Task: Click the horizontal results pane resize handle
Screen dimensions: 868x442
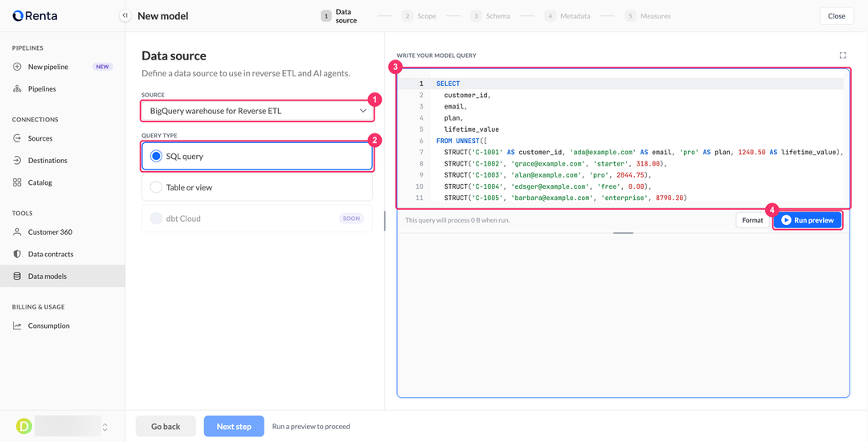Action: click(624, 233)
